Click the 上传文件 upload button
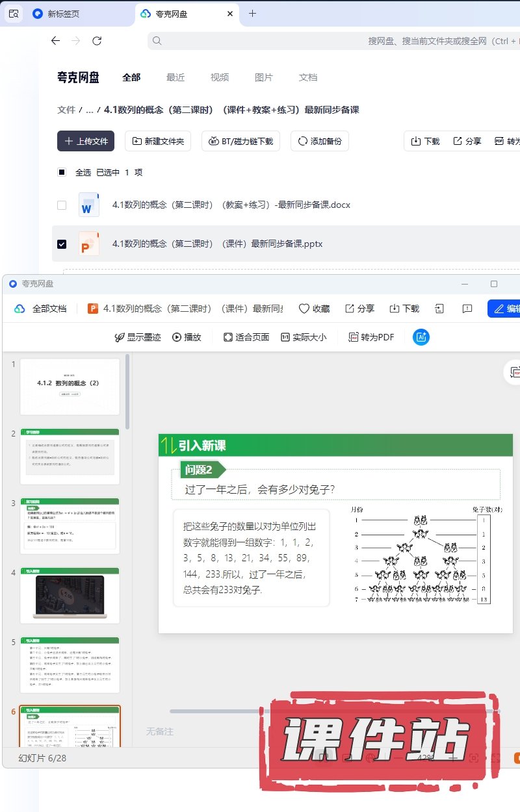The width and height of the screenshot is (520, 812). pos(86,141)
